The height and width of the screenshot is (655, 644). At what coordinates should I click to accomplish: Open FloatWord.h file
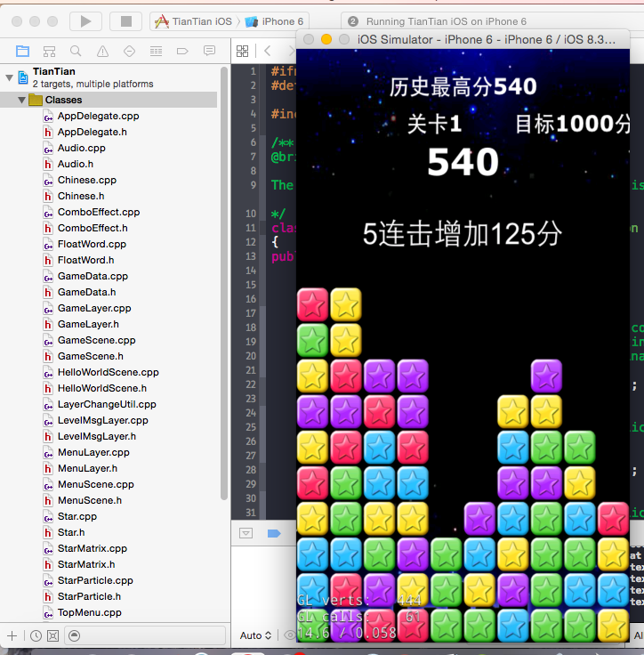click(x=85, y=260)
